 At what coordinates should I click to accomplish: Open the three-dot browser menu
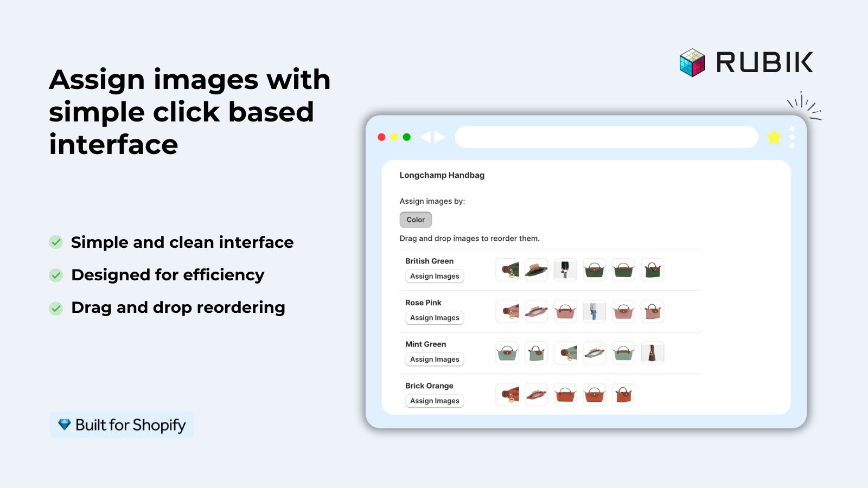tap(792, 137)
